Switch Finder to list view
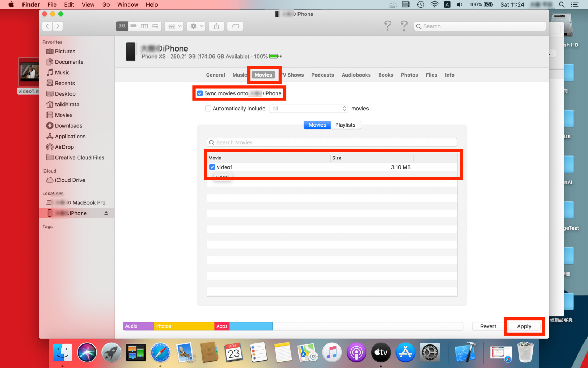 [x=133, y=26]
